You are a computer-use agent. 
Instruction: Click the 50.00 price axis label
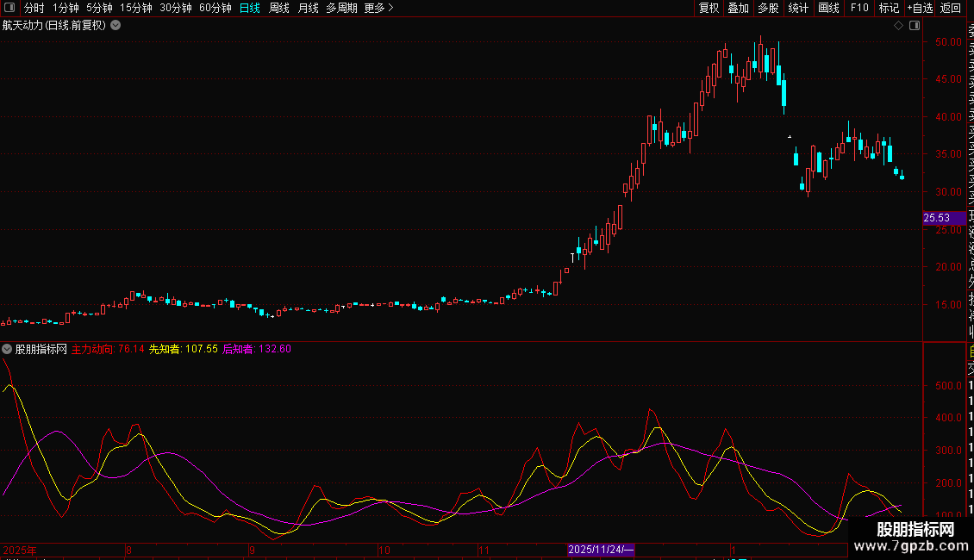coord(948,42)
